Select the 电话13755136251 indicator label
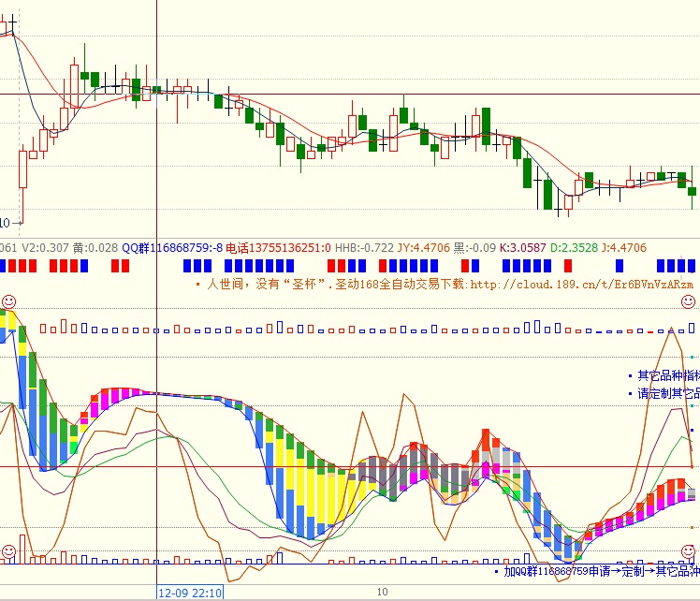Screen dimensions: 700x601 coord(278,248)
